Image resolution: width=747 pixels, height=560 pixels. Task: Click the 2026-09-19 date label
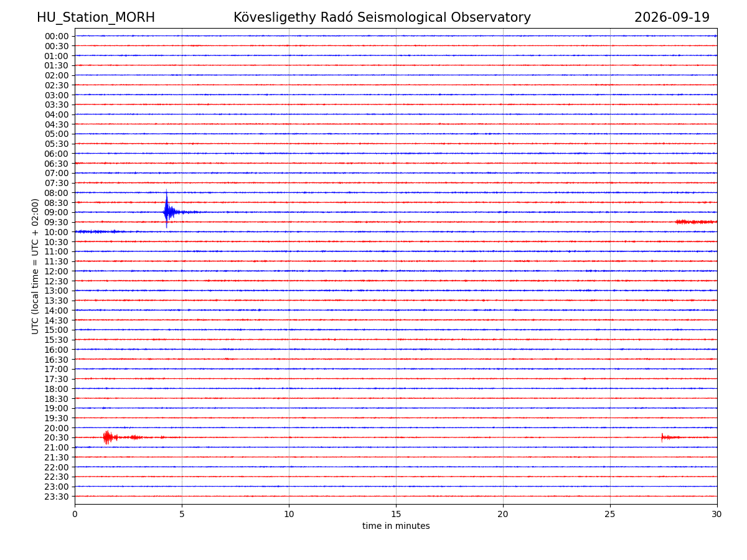coord(672,17)
